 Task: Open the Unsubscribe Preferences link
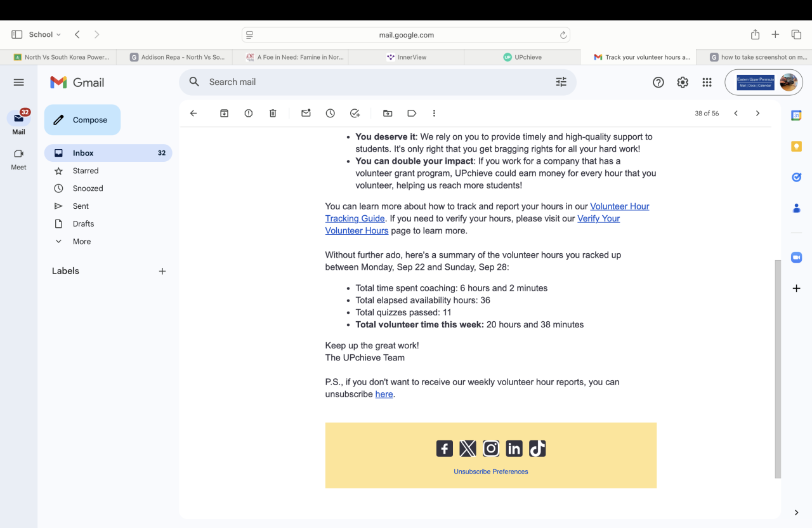(x=491, y=472)
